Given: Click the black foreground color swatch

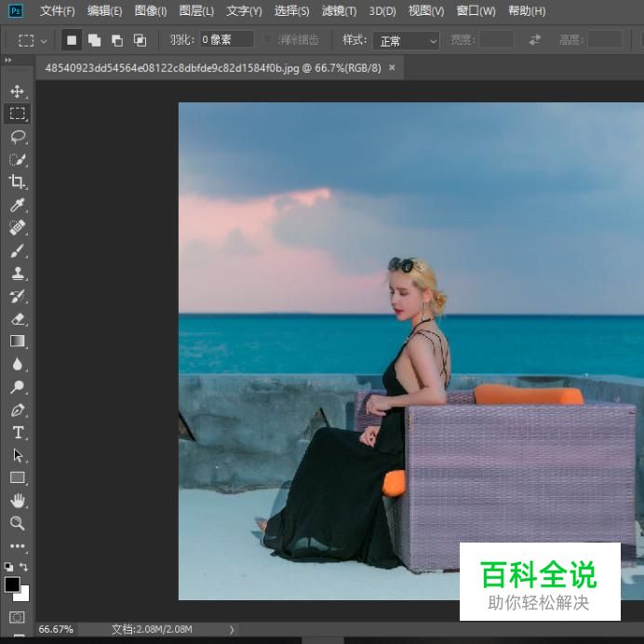Looking at the screenshot, I should tap(12, 584).
